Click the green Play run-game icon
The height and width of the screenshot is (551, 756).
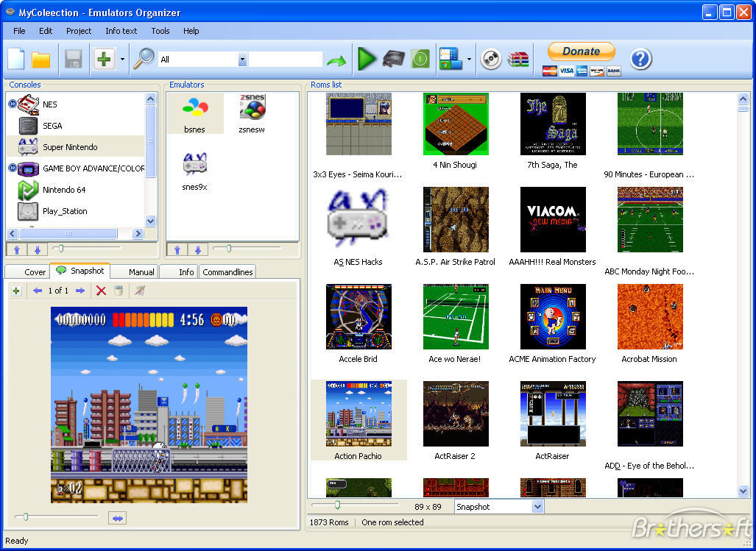coord(367,60)
